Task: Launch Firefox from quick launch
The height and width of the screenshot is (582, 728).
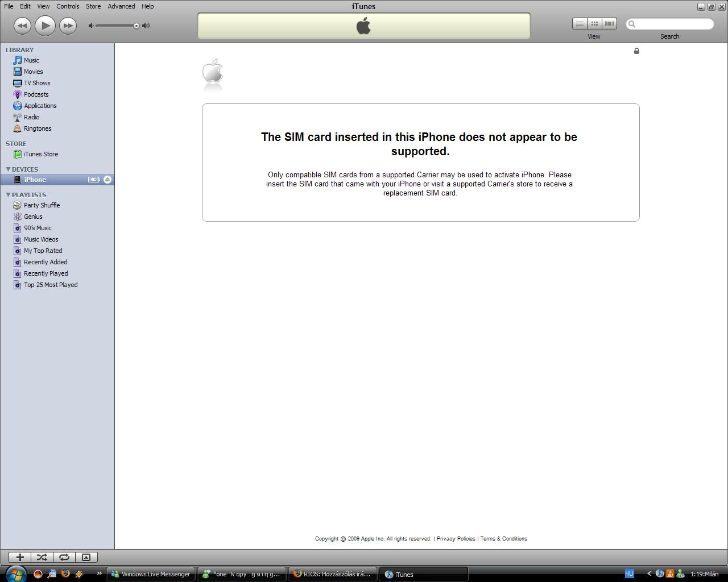Action: (x=65, y=574)
